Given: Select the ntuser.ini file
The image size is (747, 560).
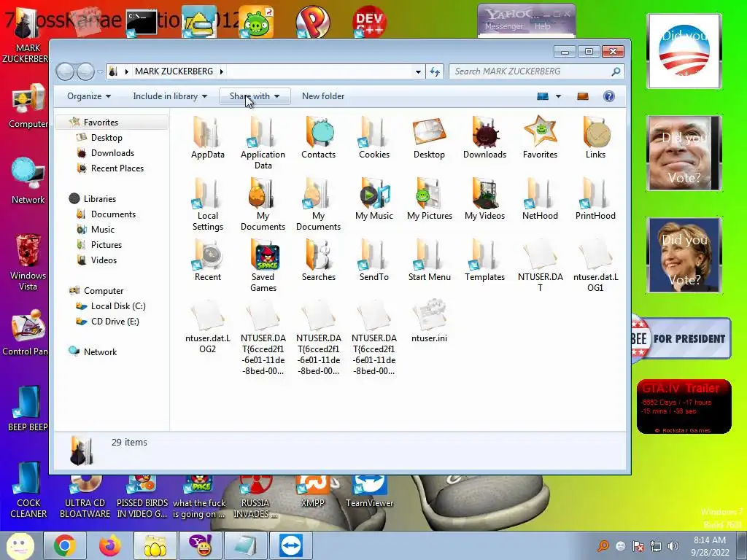Looking at the screenshot, I should coord(429,322).
